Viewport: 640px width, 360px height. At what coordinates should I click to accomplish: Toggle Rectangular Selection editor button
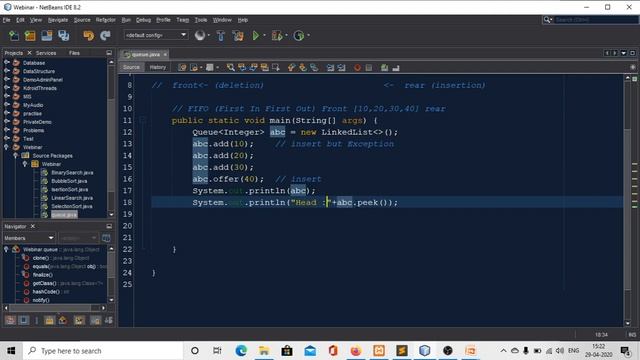(276, 67)
